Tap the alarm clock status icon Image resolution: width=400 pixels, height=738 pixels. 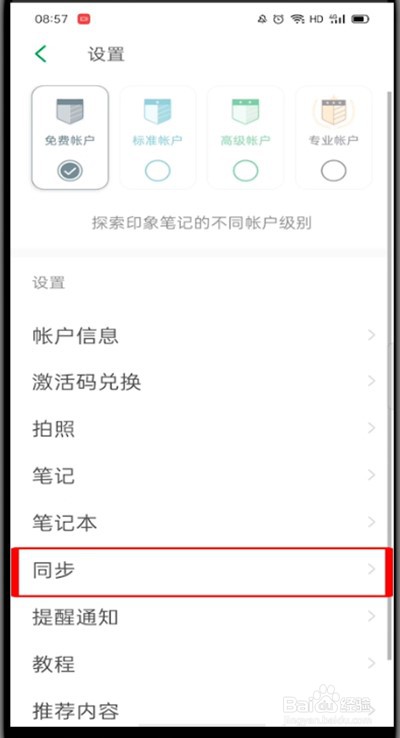coord(279,19)
